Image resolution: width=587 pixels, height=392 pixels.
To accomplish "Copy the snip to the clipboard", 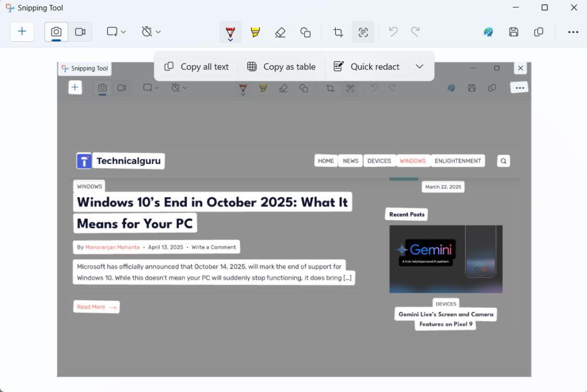I will pos(539,32).
